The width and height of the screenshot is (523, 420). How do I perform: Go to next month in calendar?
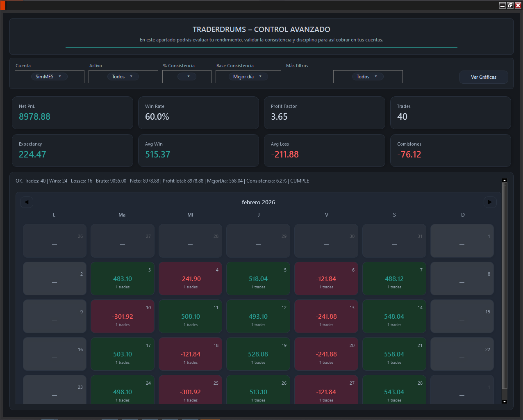coord(490,202)
